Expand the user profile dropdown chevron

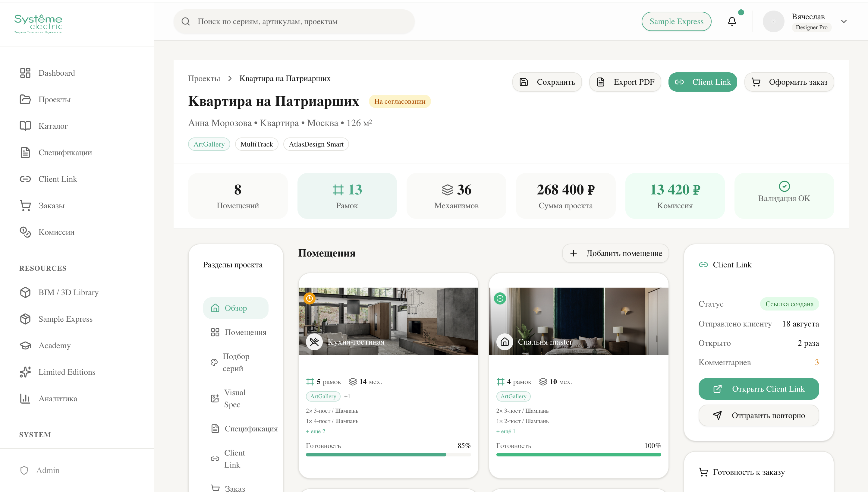tap(843, 22)
